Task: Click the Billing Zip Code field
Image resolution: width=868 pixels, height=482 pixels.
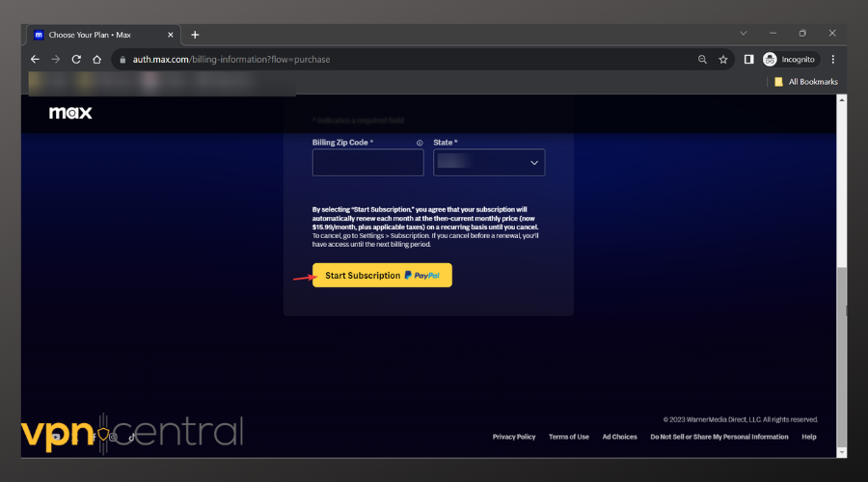Action: point(367,163)
